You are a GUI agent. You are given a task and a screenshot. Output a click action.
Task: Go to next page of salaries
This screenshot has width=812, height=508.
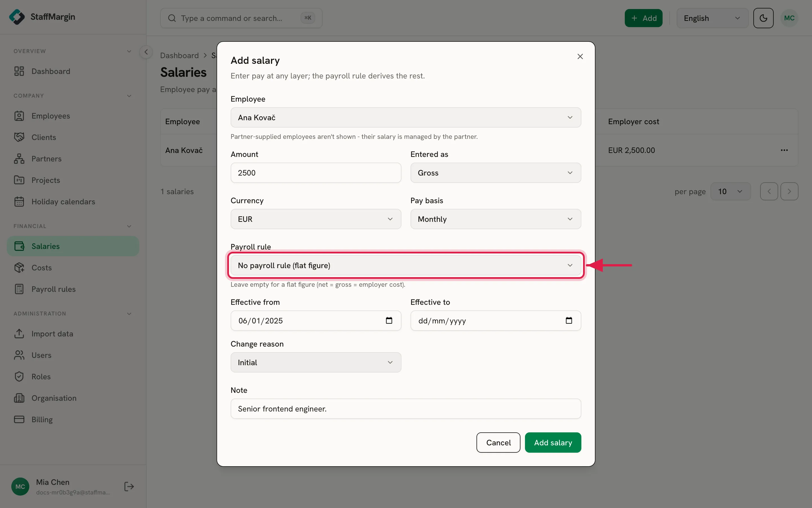click(789, 192)
